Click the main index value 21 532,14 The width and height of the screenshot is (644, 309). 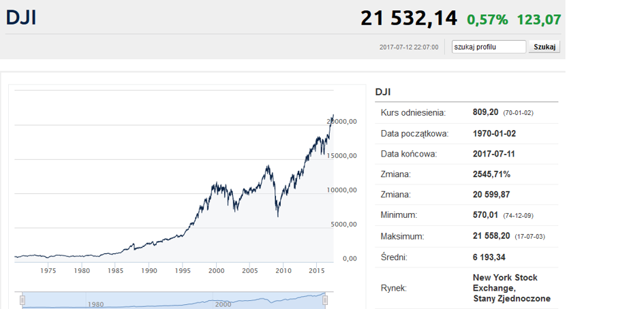409,18
